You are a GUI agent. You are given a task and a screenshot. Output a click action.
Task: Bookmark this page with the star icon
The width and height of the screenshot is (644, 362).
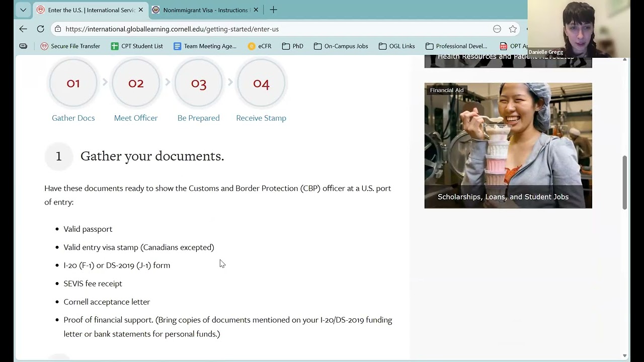513,29
